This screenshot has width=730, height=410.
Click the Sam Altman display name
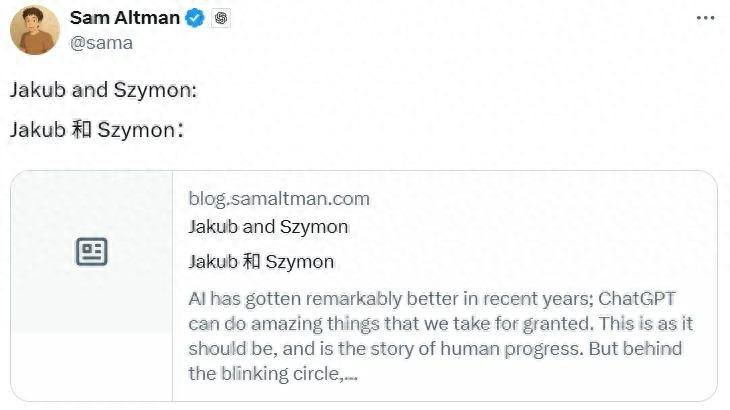(125, 18)
